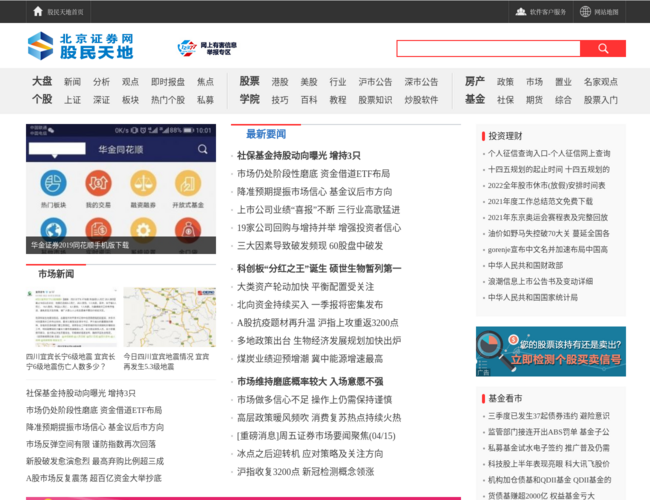Open the 网上有害信息举报专区 badge
This screenshot has width=650, height=500.
(207, 48)
